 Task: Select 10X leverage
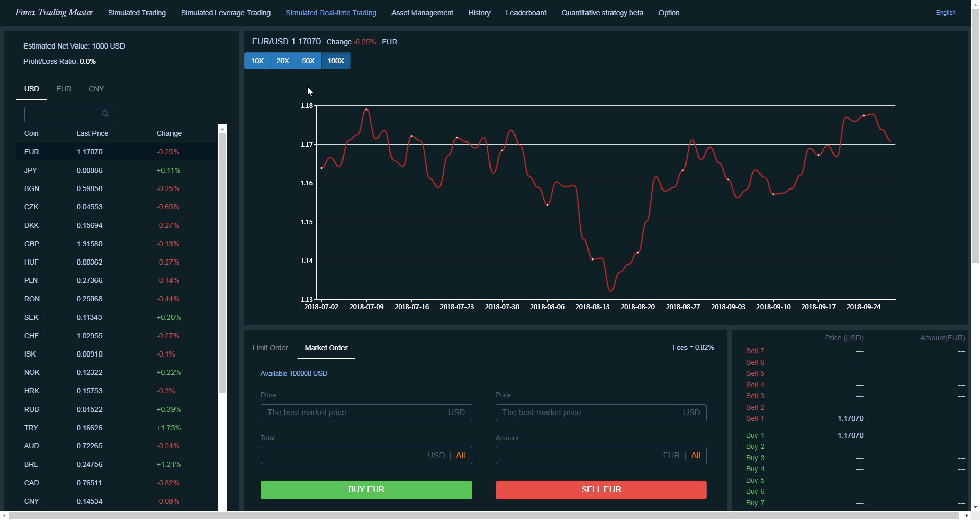[x=257, y=61]
